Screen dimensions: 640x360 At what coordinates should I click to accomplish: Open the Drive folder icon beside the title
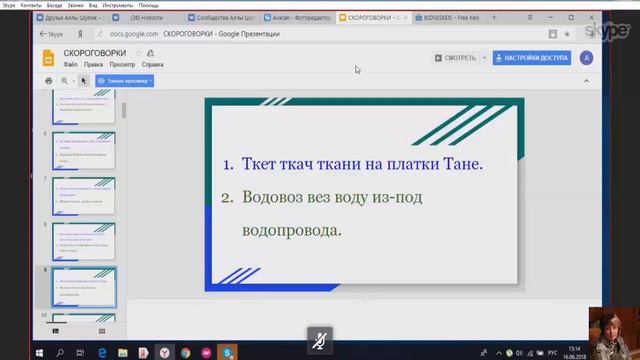pos(151,53)
